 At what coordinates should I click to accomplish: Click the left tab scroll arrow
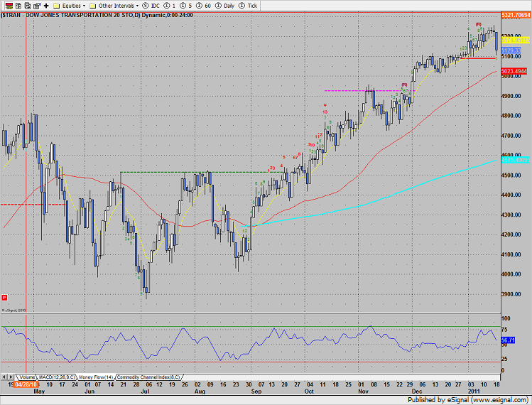tap(4, 377)
